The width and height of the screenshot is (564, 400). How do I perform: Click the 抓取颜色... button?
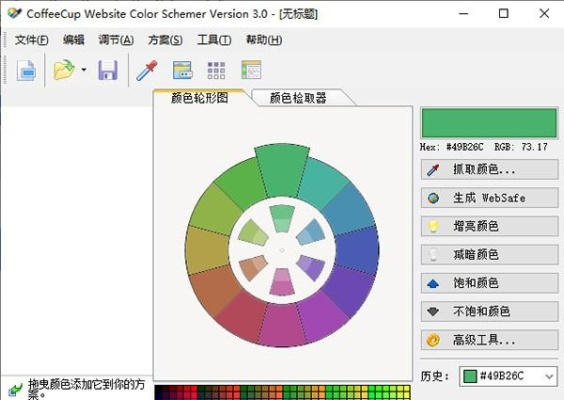click(490, 169)
